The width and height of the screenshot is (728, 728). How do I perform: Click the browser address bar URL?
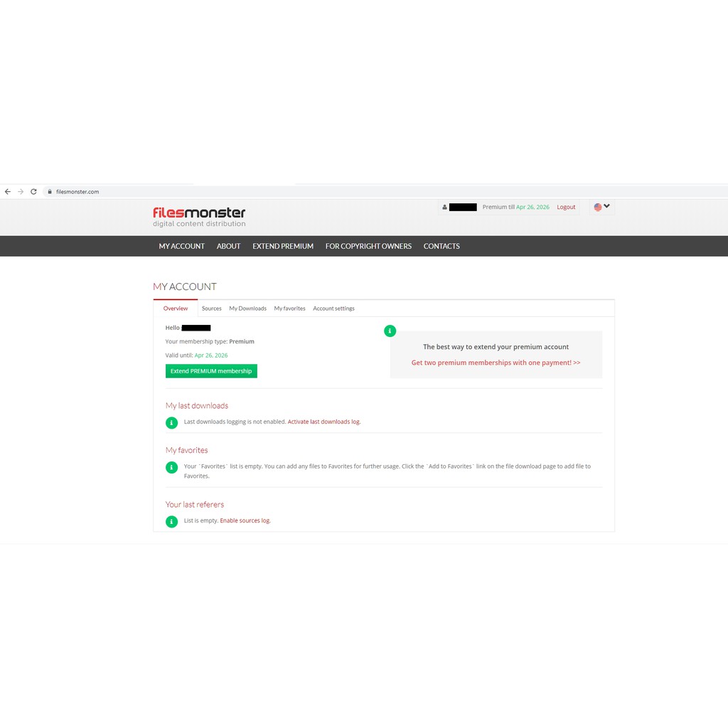click(x=77, y=192)
